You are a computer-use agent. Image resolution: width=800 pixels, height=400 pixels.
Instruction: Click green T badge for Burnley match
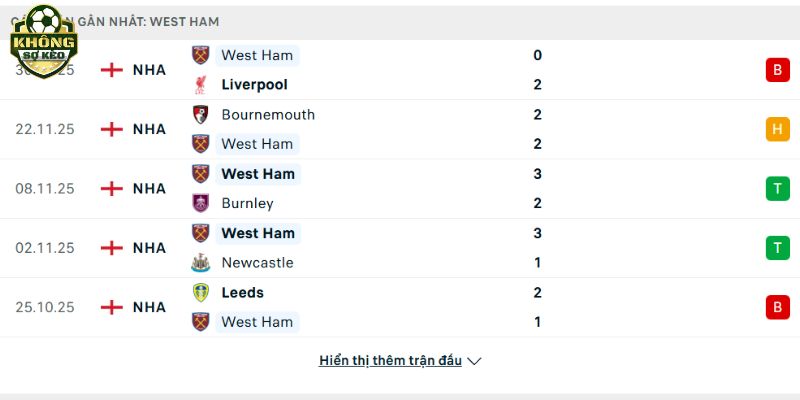[777, 188]
